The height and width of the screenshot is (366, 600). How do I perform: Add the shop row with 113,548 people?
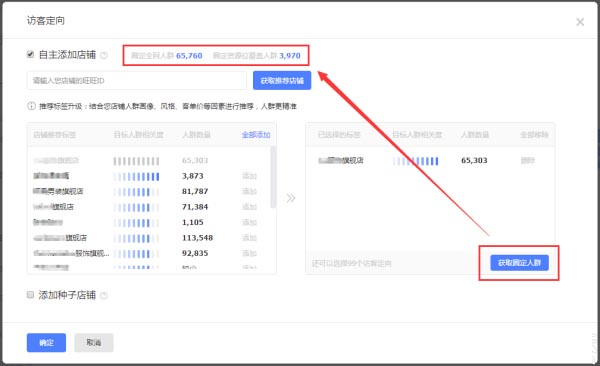(x=249, y=238)
